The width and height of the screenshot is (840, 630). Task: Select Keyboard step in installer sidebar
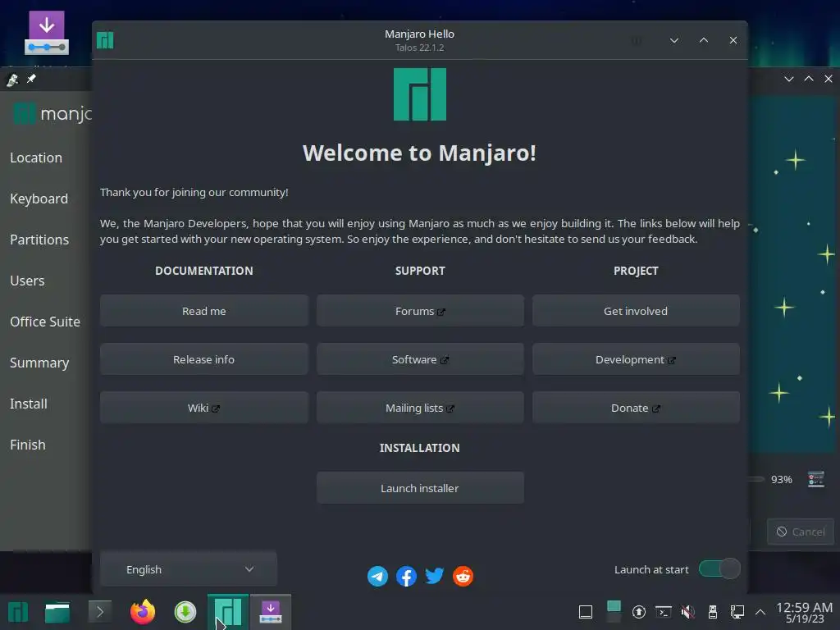click(39, 199)
